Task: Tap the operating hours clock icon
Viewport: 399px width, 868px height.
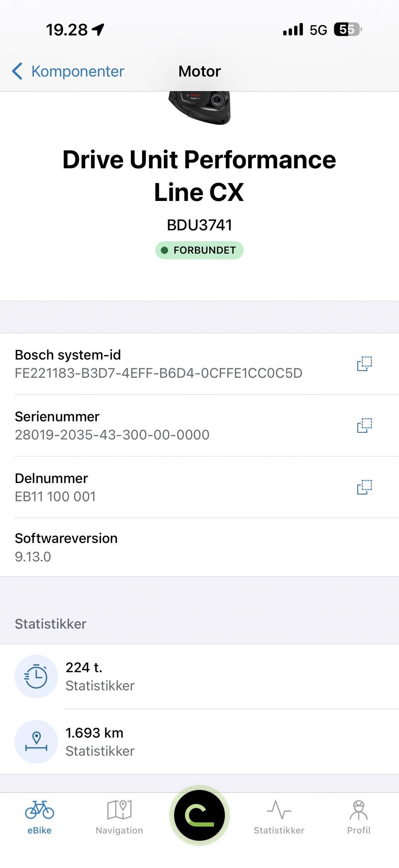Action: (x=36, y=677)
